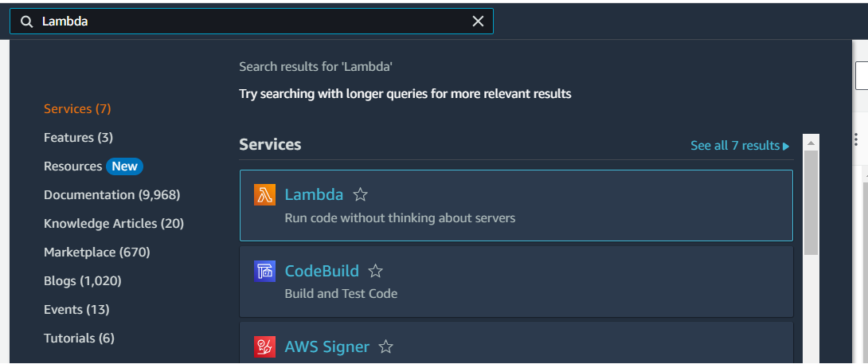Open Marketplace (670) results

click(97, 252)
